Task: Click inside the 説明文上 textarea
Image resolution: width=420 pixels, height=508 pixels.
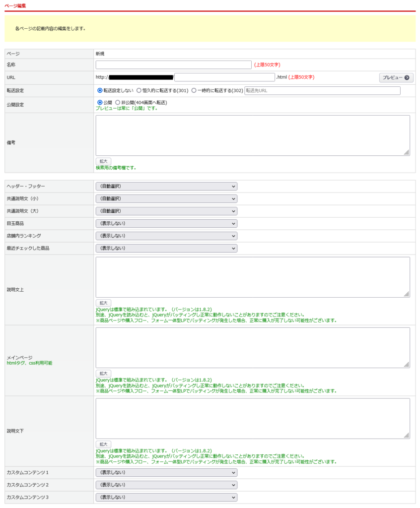Action: coord(253,277)
